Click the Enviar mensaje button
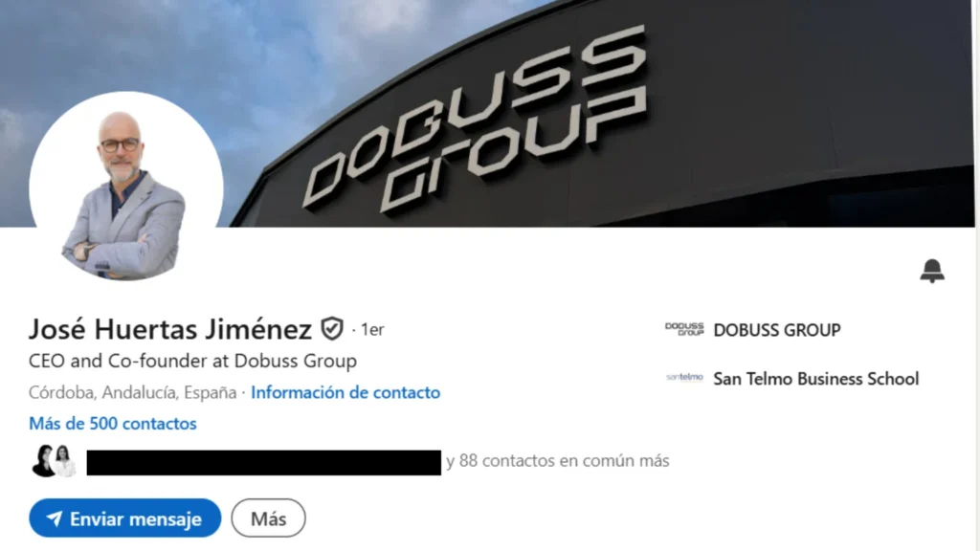The image size is (980, 551). 125,518
